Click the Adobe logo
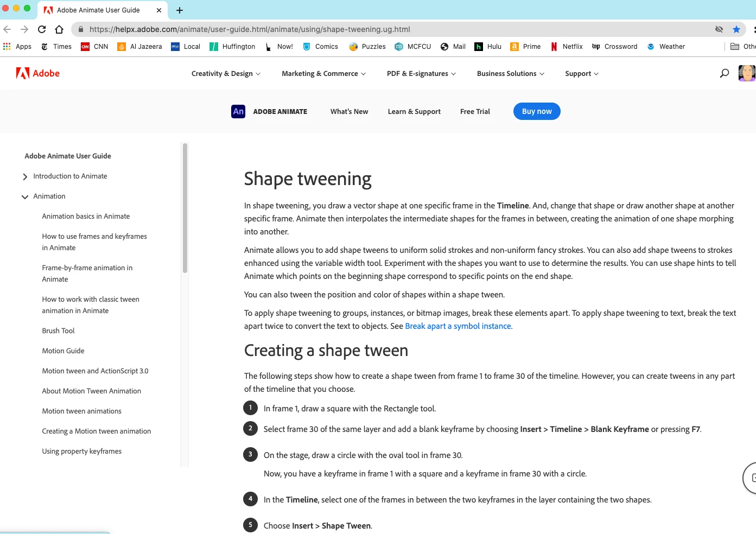 coord(38,73)
